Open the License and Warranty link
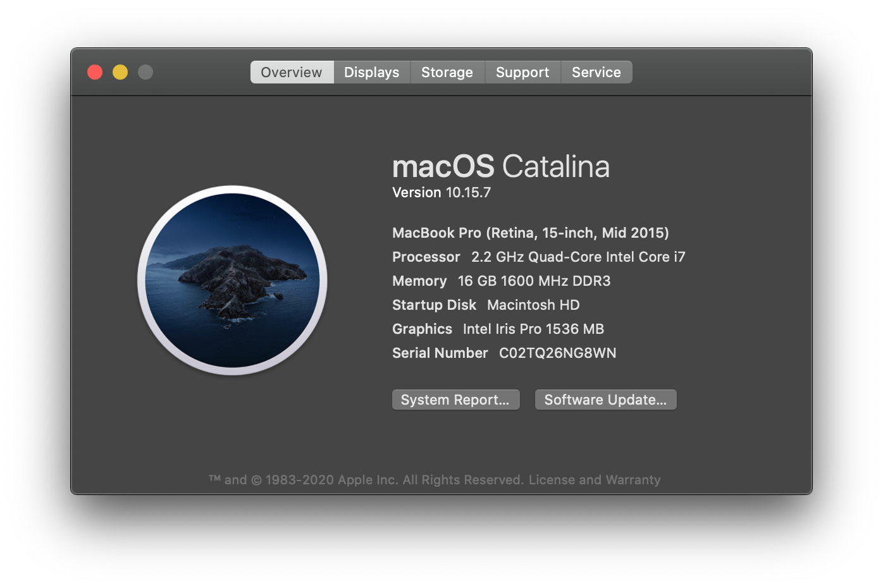This screenshot has height=588, width=883. coord(594,480)
